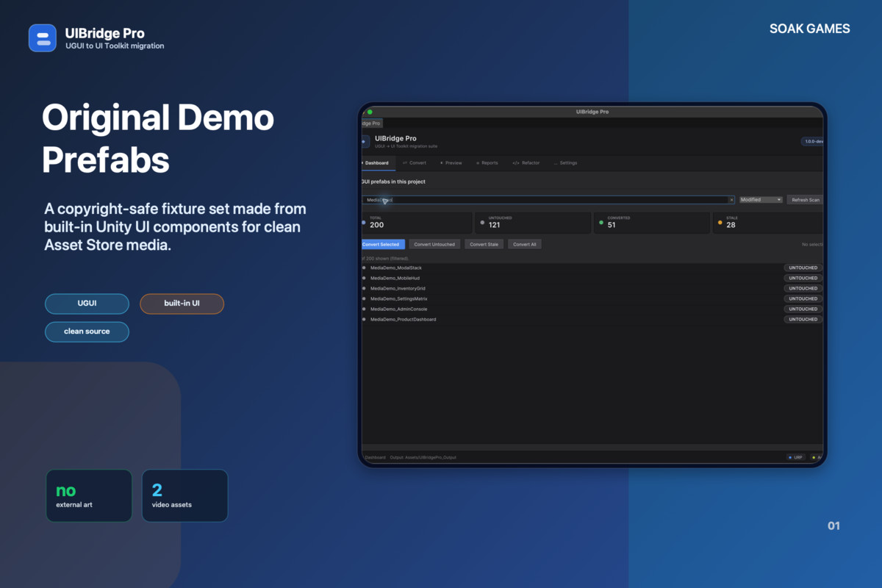The height and width of the screenshot is (588, 882).
Task: Click the Converted 51 stat card
Action: (x=652, y=223)
